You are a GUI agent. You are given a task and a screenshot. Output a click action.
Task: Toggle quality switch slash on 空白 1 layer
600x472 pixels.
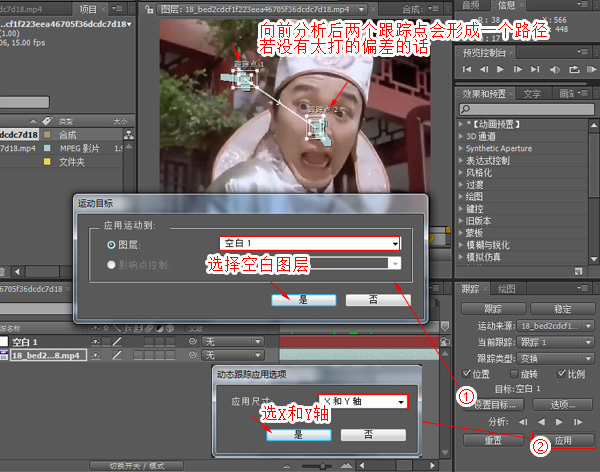pyautogui.click(x=117, y=341)
